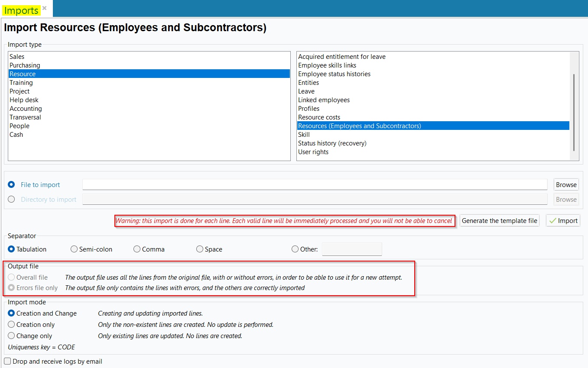Switch to the Imports tab

tap(21, 10)
